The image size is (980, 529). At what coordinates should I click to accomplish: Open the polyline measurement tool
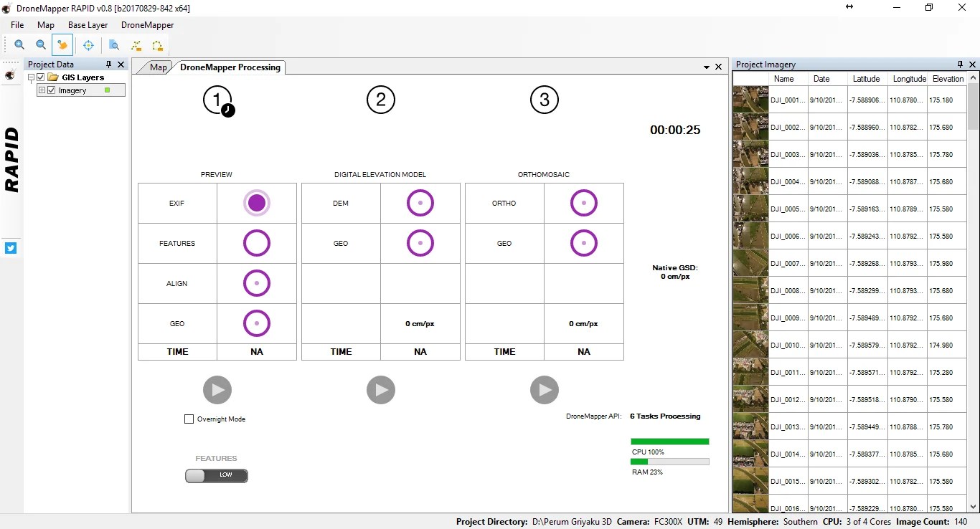136,44
